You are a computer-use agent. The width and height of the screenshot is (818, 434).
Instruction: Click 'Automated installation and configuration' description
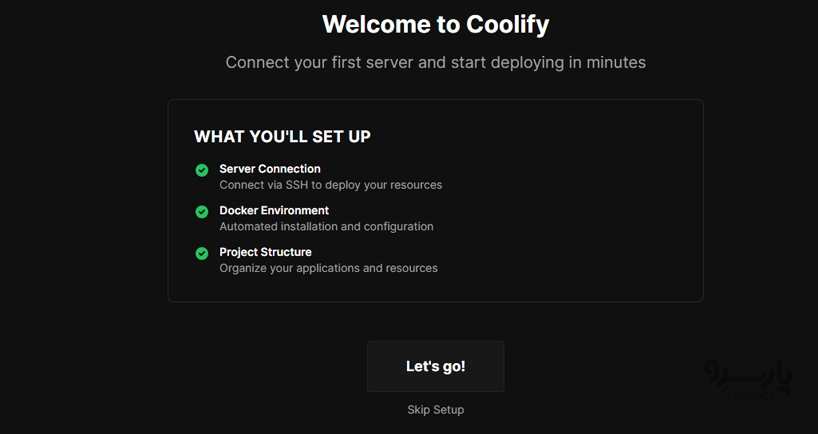pyautogui.click(x=326, y=227)
